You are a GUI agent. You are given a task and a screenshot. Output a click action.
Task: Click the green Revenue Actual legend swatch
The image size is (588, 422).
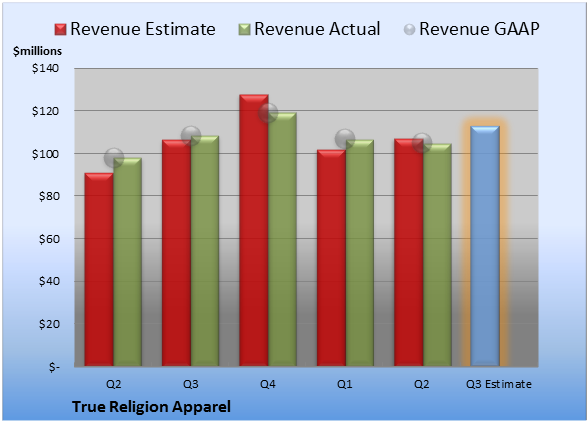pyautogui.click(x=244, y=29)
